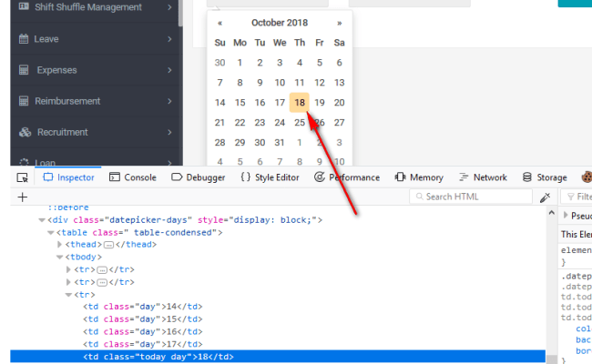Image resolution: width=592 pixels, height=364 pixels.
Task: Click the Leave calendar icon in sidebar
Action: pos(24,39)
